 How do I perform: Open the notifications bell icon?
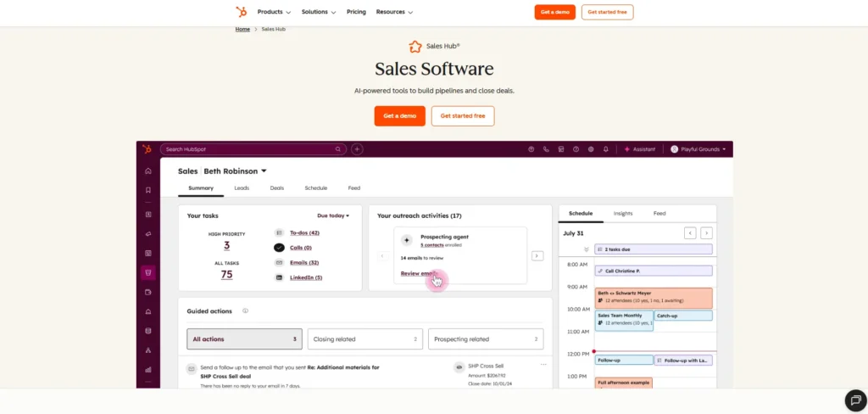click(x=605, y=149)
